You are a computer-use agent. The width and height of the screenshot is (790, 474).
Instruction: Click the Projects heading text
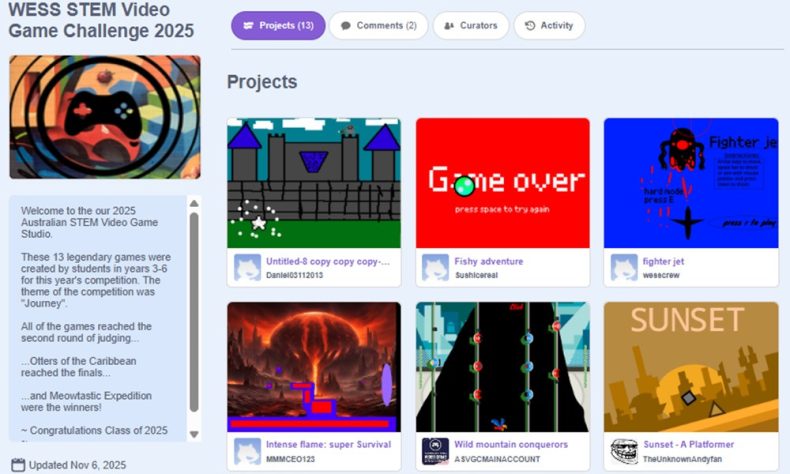(x=262, y=82)
